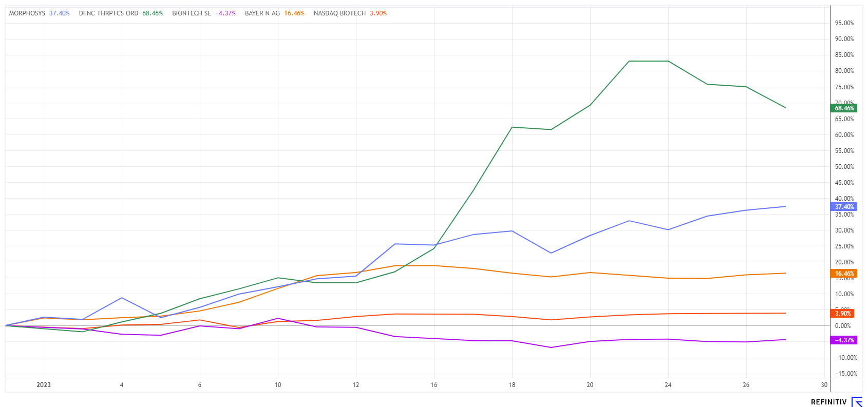The image size is (868, 407).
Task: Click the REFINITIV brand text
Action: pos(828,402)
